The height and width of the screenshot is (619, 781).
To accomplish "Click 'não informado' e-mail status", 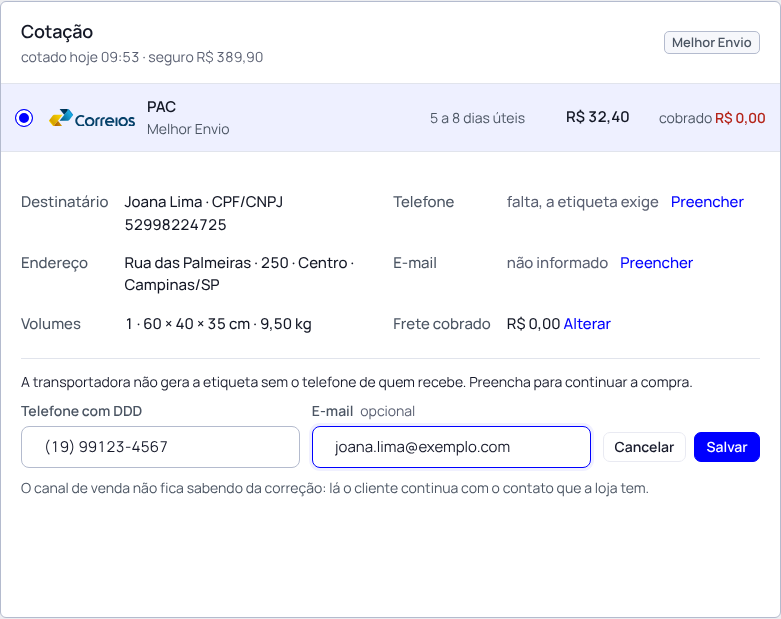I will point(557,262).
